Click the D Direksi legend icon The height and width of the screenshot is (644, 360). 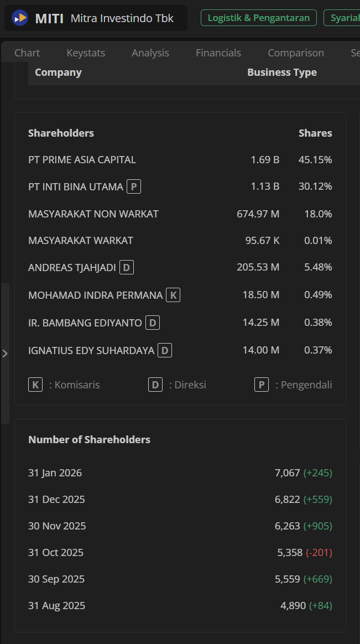click(155, 385)
